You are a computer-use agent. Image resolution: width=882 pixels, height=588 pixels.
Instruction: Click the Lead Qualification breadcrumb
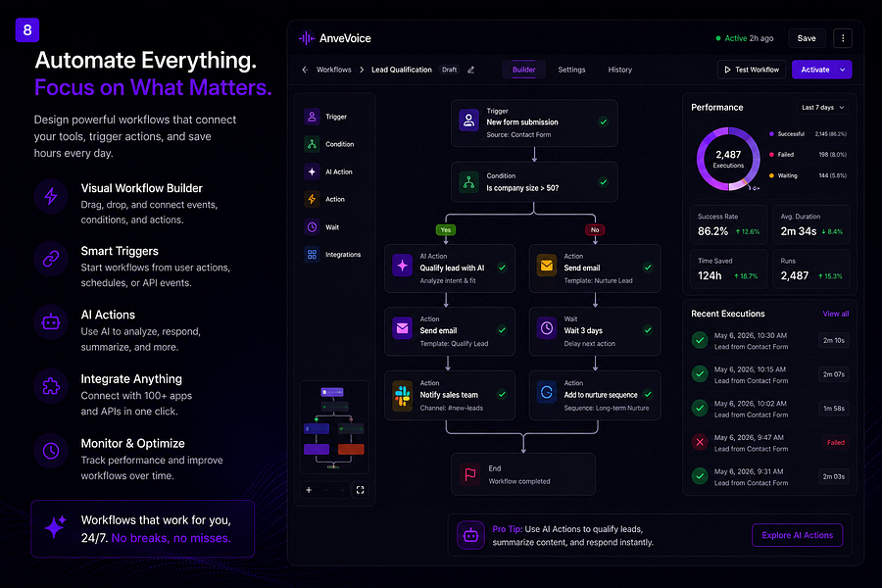point(402,70)
